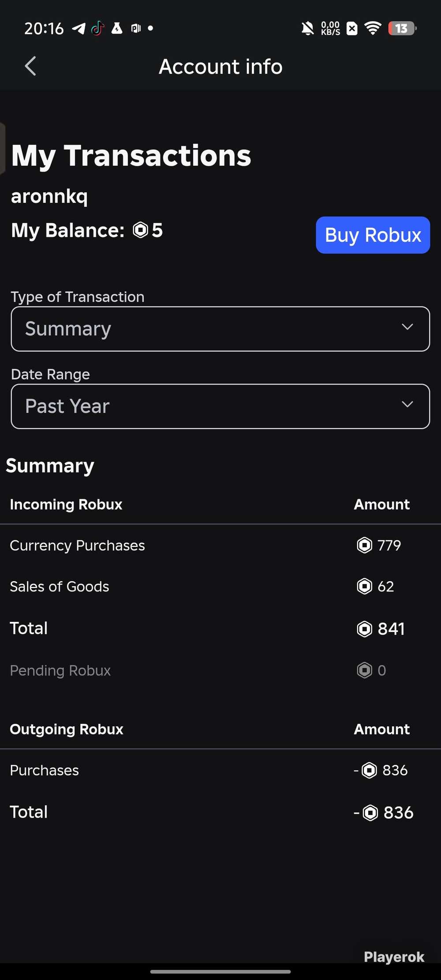The width and height of the screenshot is (441, 980).
Task: Tap the Wi-Fi status icon
Action: pos(373,29)
